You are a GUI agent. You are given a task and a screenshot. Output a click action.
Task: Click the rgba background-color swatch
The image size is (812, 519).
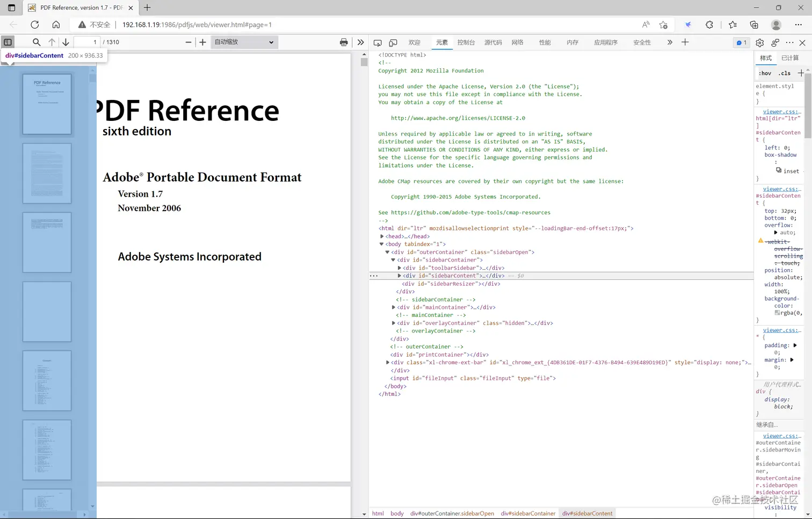point(777,313)
